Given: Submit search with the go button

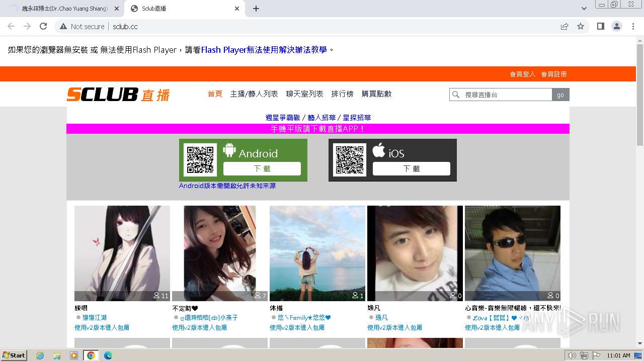Looking at the screenshot, I should pyautogui.click(x=560, y=95).
